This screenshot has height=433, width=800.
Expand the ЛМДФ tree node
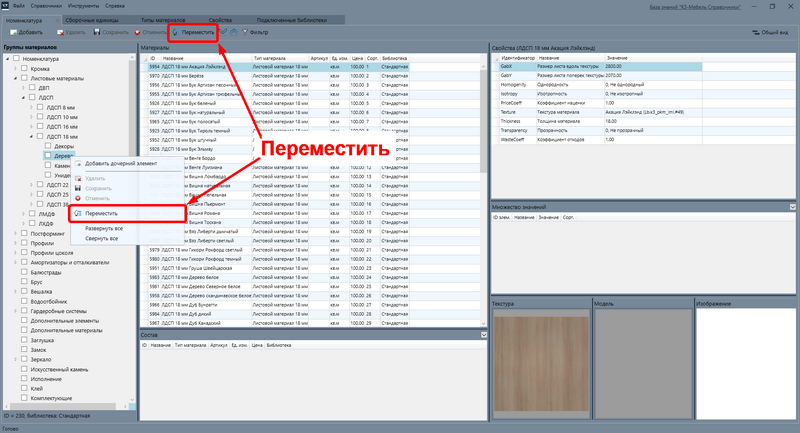[x=23, y=214]
